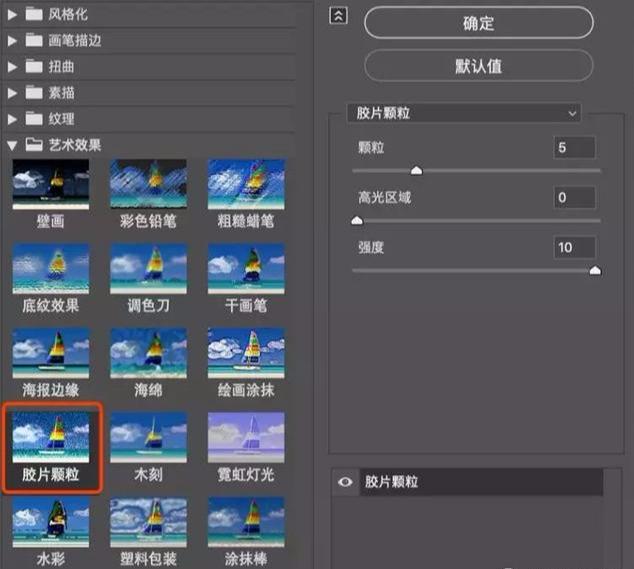Click the 风格化 folder icon

click(x=34, y=15)
